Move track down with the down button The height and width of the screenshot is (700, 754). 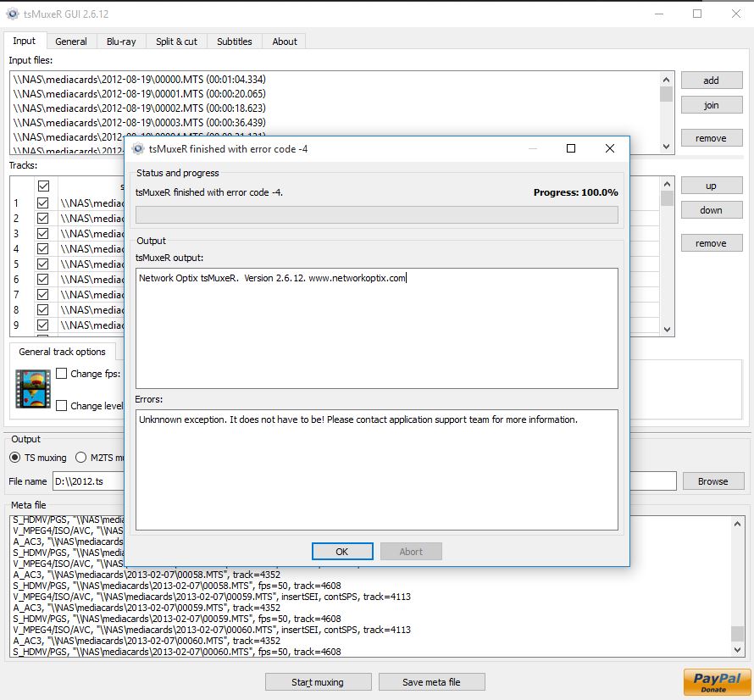click(711, 210)
